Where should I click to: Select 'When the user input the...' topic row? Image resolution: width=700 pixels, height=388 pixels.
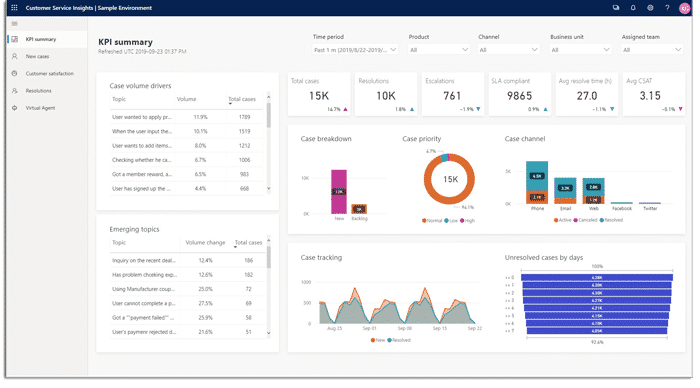coord(187,131)
